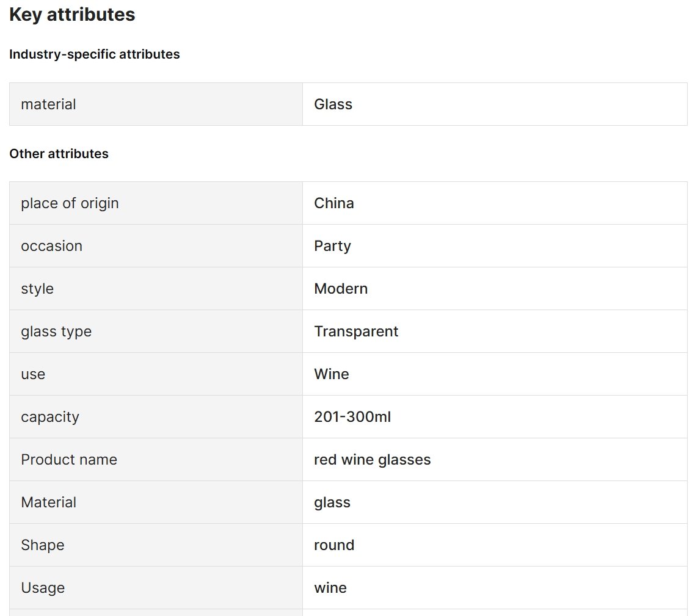Click the occasion label cell
Viewport: 695px width, 616px height.
[156, 246]
